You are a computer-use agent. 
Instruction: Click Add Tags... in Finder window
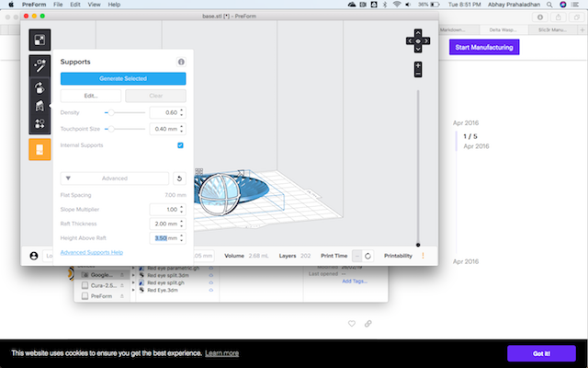(355, 281)
